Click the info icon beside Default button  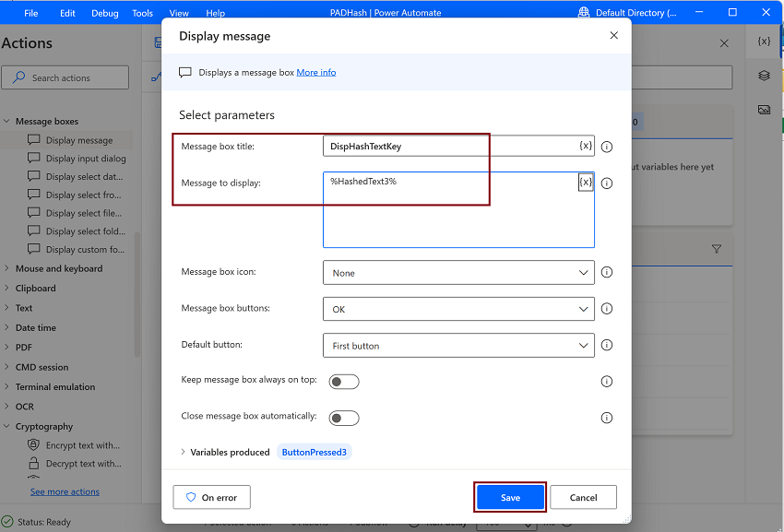607,346
